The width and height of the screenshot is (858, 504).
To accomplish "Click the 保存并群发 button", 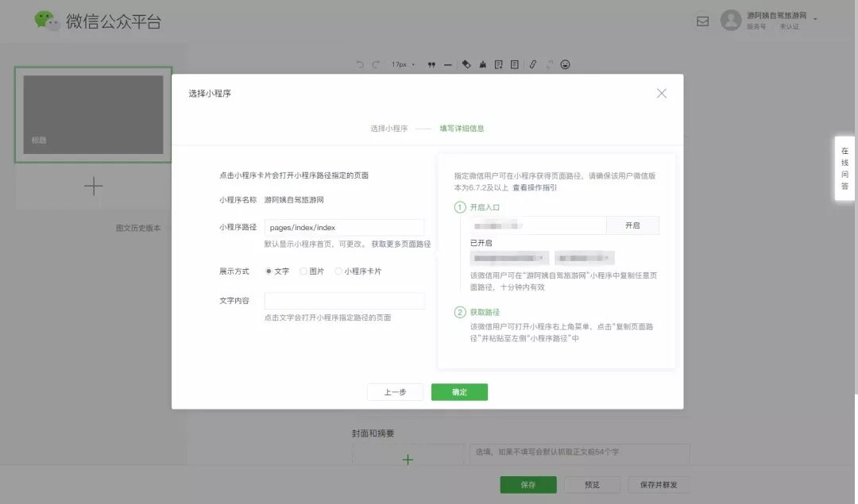I will (x=659, y=485).
